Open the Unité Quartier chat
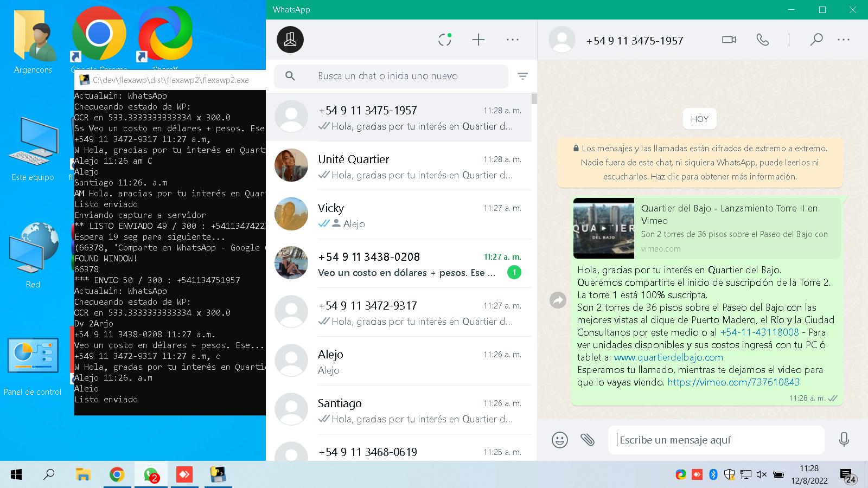 click(399, 166)
